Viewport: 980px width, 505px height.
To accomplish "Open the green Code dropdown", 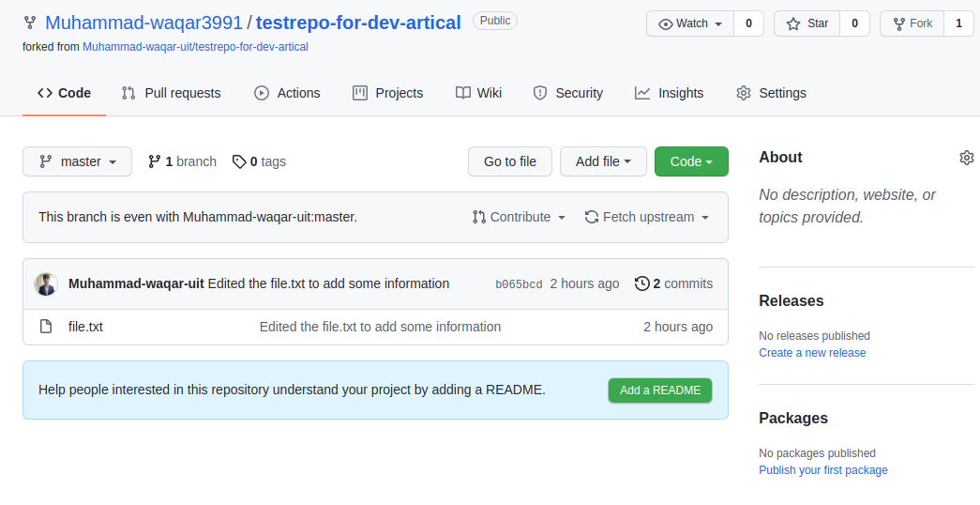I will [x=691, y=161].
